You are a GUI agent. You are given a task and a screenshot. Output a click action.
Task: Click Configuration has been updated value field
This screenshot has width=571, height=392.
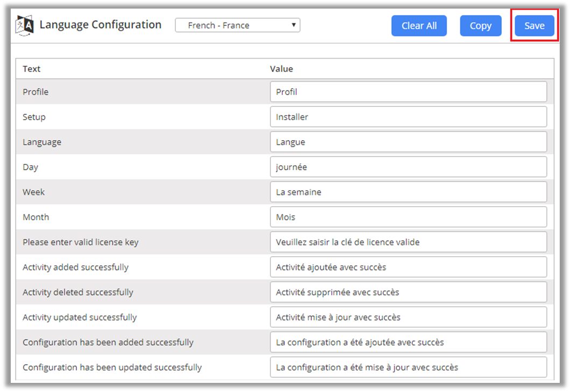pyautogui.click(x=408, y=367)
